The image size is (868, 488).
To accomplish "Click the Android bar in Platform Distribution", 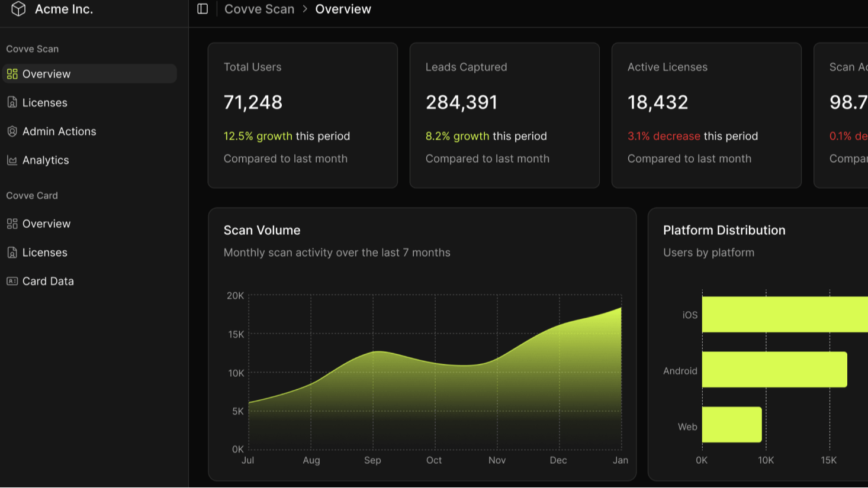I will coord(774,370).
